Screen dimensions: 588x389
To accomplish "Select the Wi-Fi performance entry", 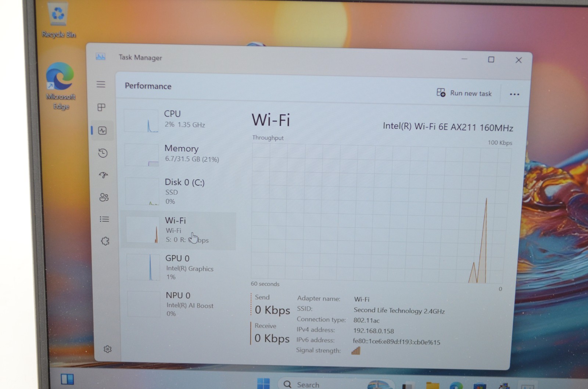I will click(179, 230).
